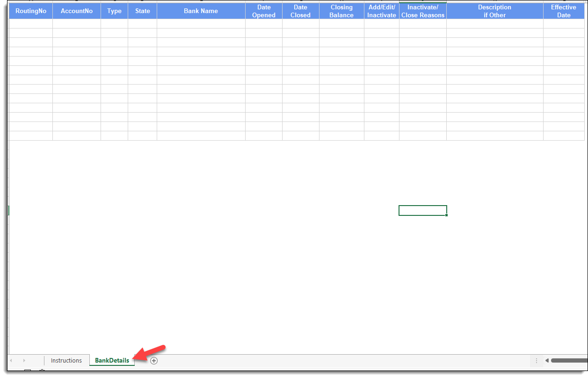The width and height of the screenshot is (588, 378).
Task: Click the Date Opened column header
Action: [x=264, y=11]
